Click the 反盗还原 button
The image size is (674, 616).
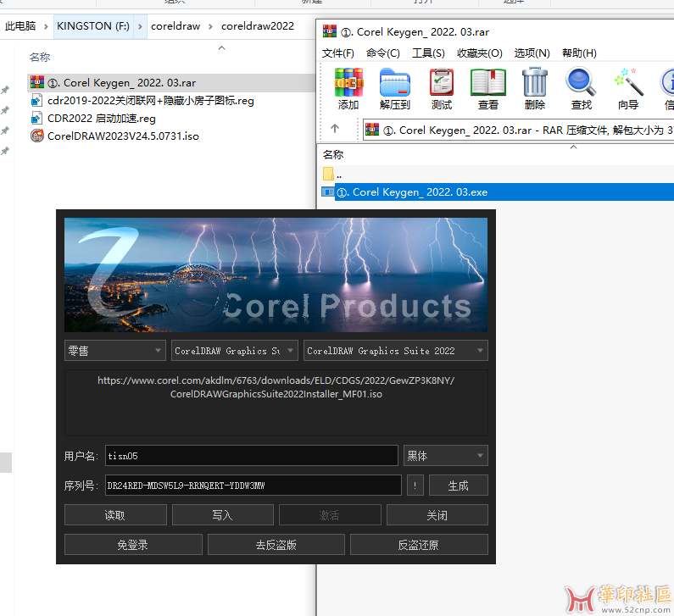pyautogui.click(x=419, y=544)
